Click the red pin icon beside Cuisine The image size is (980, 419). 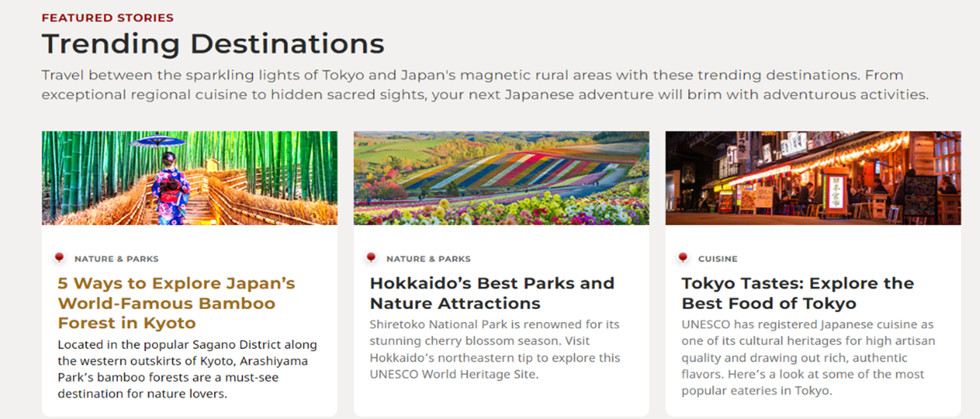(683, 258)
